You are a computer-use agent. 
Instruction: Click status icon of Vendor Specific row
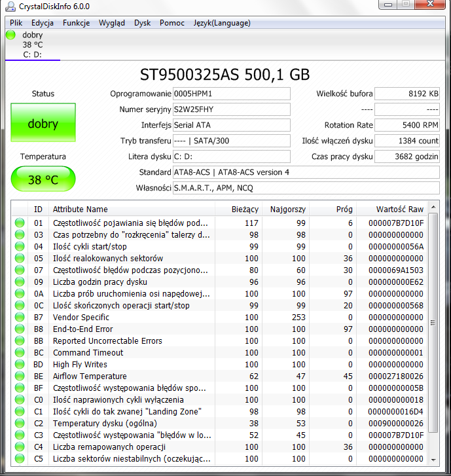coord(20,318)
